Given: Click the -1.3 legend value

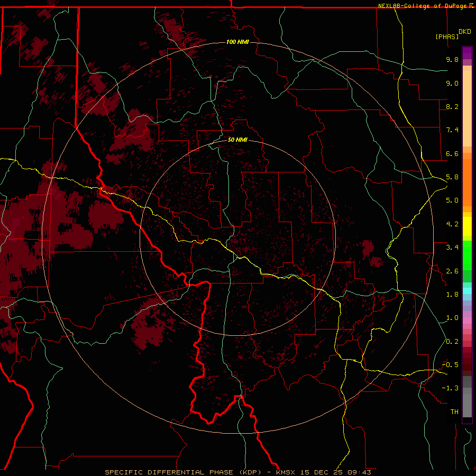Looking at the screenshot, I should (450, 388).
